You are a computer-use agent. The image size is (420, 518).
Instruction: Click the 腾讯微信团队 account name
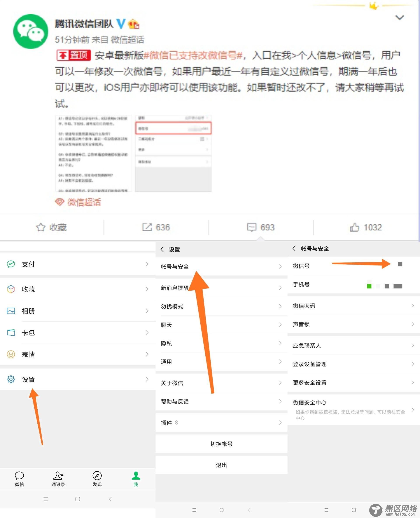point(84,24)
